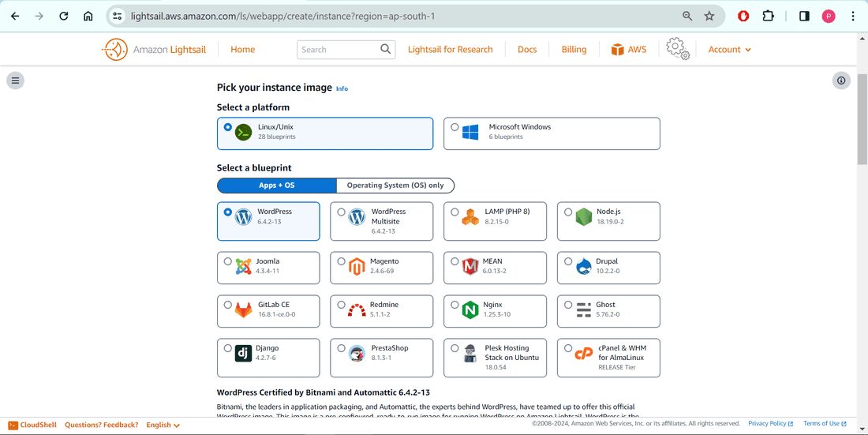Open the hamburger side menu icon
The image size is (868, 435).
pyautogui.click(x=16, y=81)
